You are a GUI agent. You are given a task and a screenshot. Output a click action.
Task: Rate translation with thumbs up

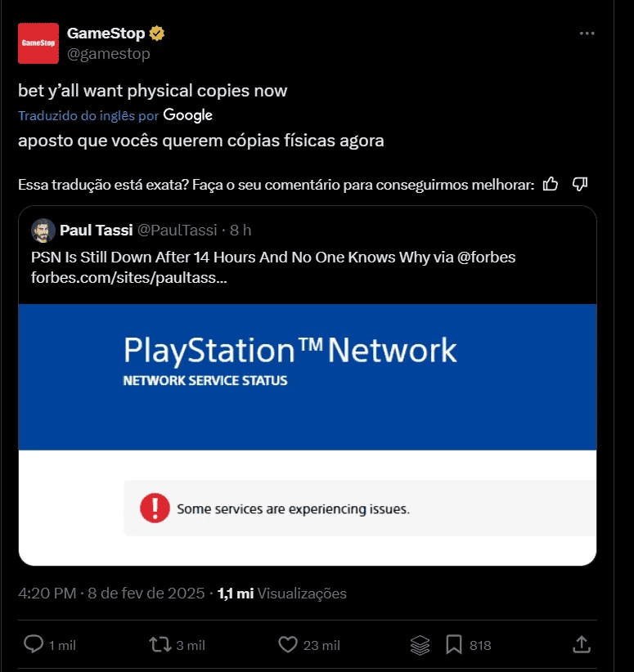click(551, 184)
